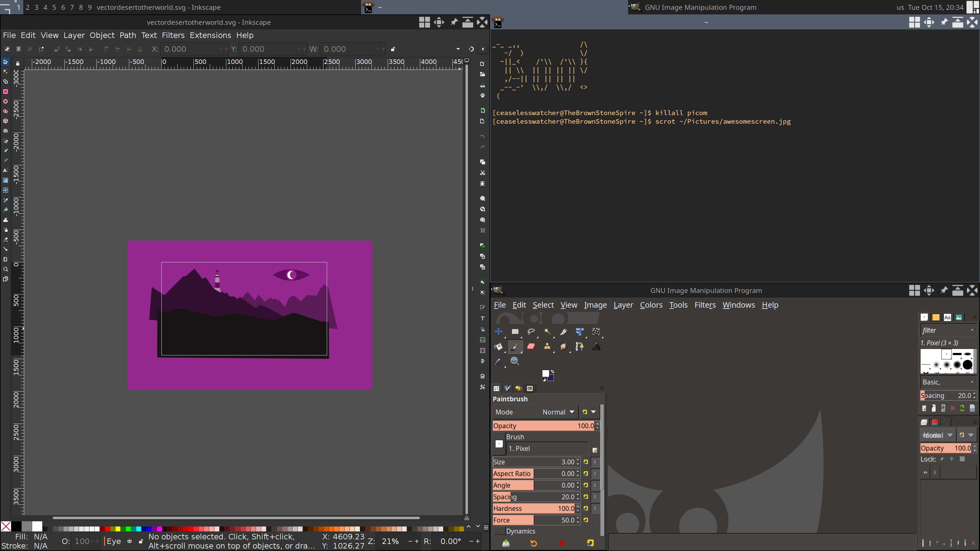
Task: Click white swatch in Inkscape palette
Action: click(37, 527)
